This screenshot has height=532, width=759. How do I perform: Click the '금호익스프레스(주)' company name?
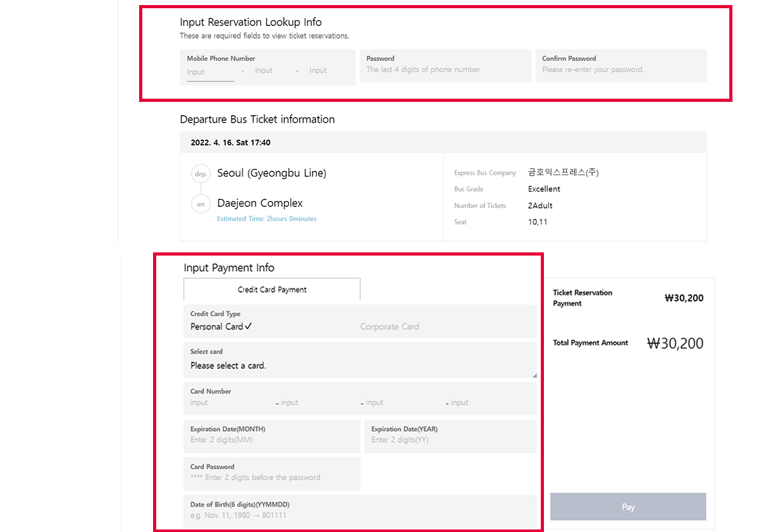563,172
